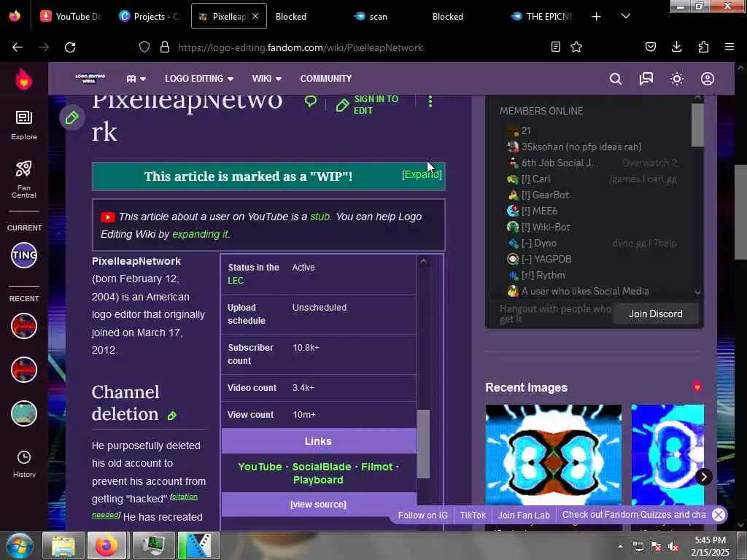Edit the Channel deletion section pencil
747x560 pixels.
point(172,416)
